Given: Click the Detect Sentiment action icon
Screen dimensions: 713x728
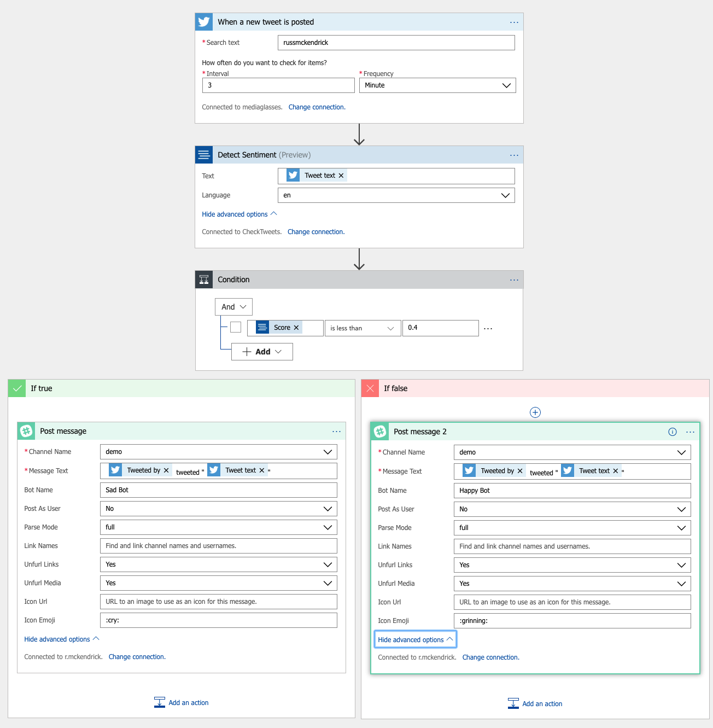Looking at the screenshot, I should coord(203,155).
